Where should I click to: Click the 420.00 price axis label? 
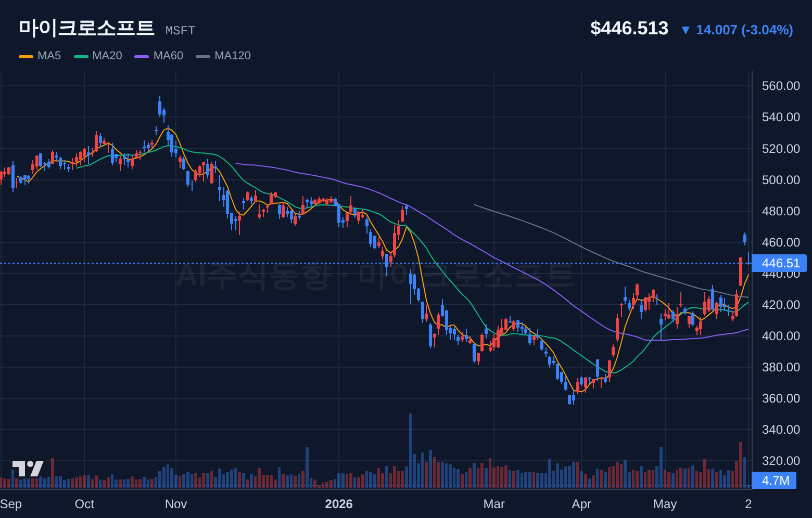[x=781, y=305]
